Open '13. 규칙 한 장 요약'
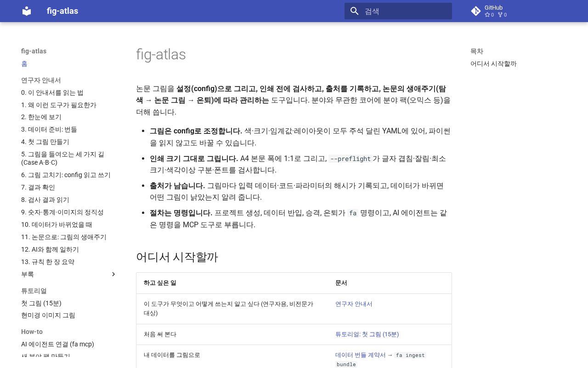 point(48,262)
